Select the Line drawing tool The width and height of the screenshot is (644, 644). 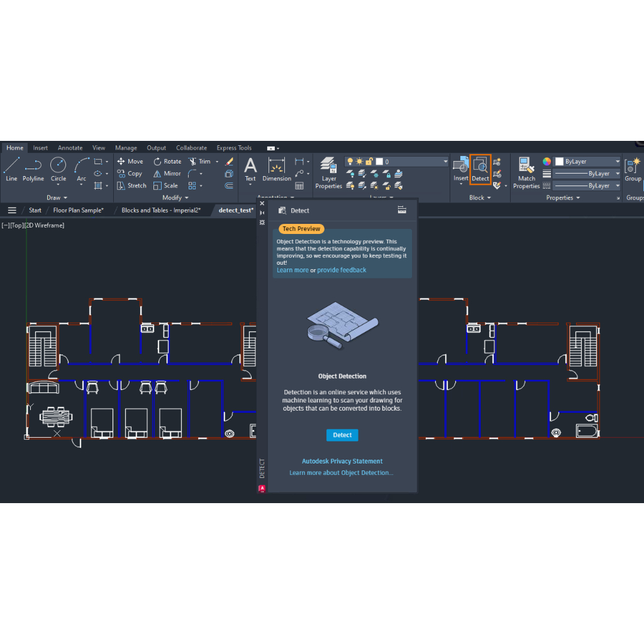pos(11,169)
